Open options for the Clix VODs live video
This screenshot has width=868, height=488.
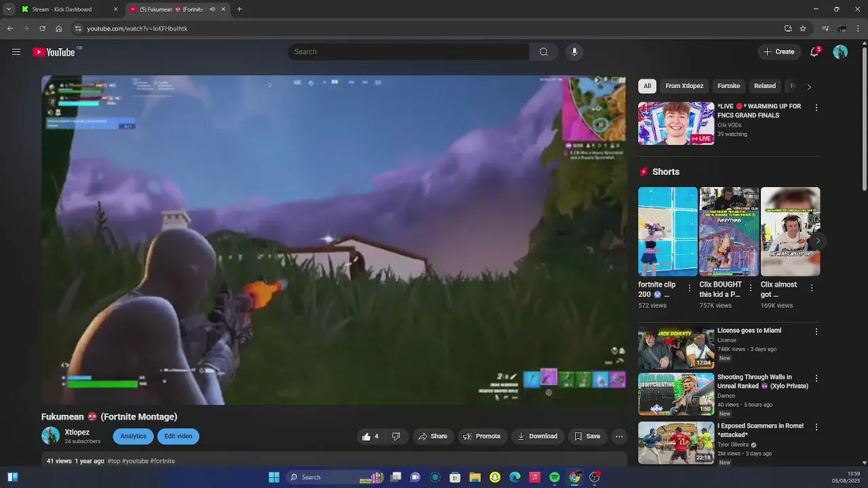click(816, 108)
